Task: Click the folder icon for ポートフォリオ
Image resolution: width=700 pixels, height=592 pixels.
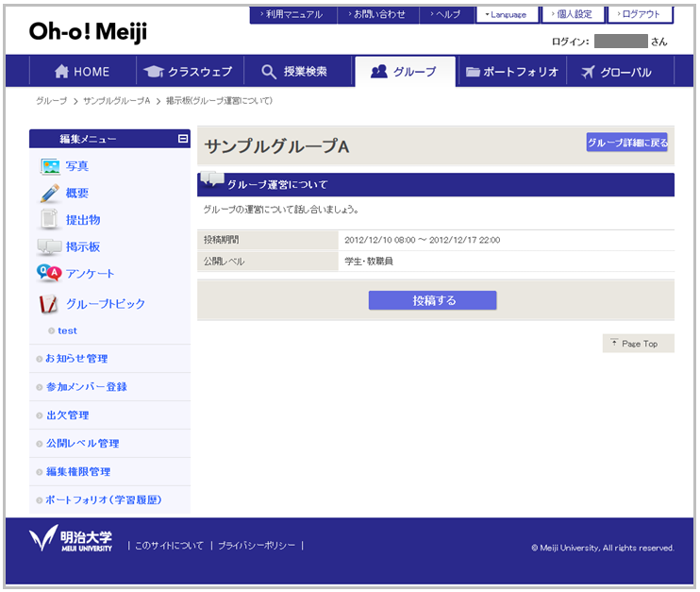Action: click(x=473, y=72)
